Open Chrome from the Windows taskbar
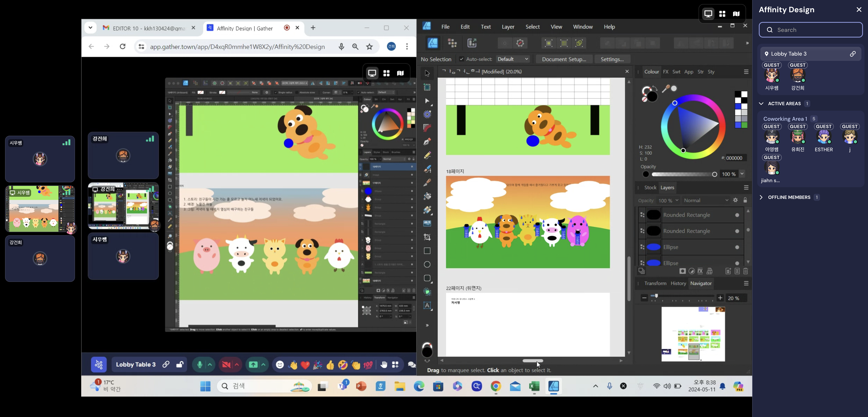The width and height of the screenshot is (868, 417). coord(496,386)
